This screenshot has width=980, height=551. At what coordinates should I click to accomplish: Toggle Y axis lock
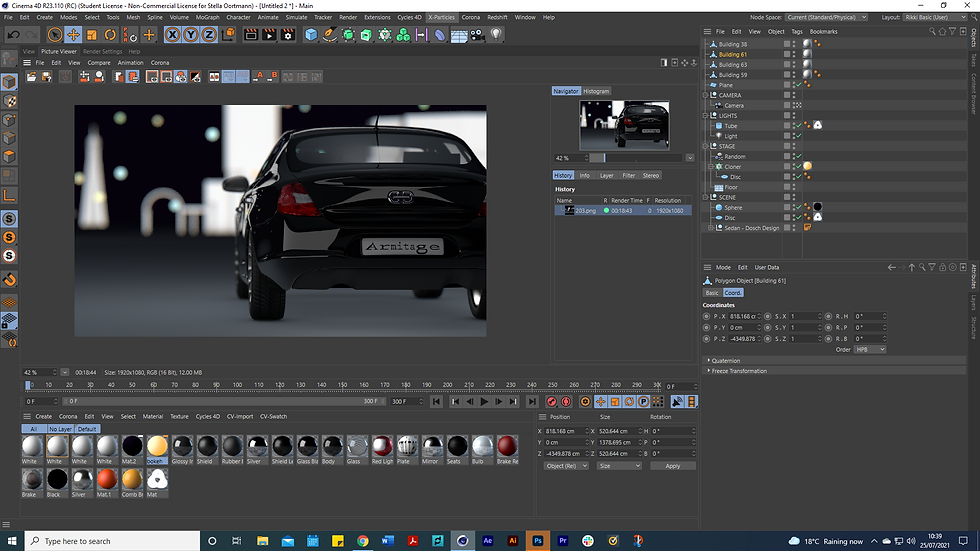point(191,35)
